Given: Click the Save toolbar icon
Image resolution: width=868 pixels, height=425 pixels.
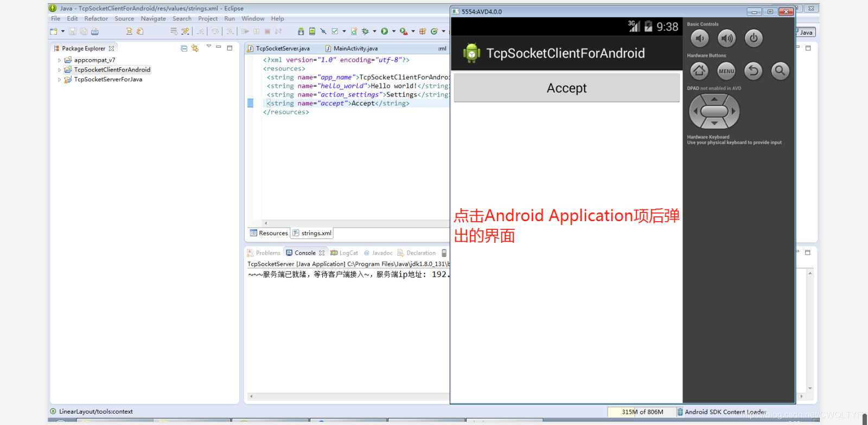Looking at the screenshot, I should pos(72,31).
